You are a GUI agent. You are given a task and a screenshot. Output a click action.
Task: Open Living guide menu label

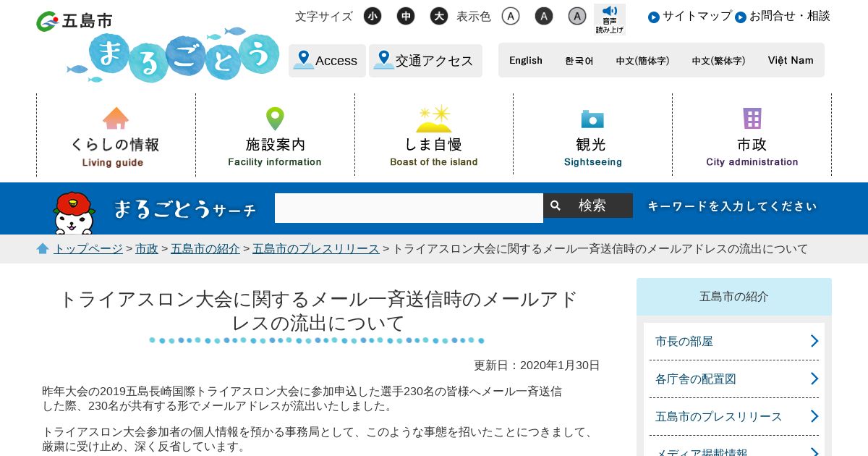(113, 162)
